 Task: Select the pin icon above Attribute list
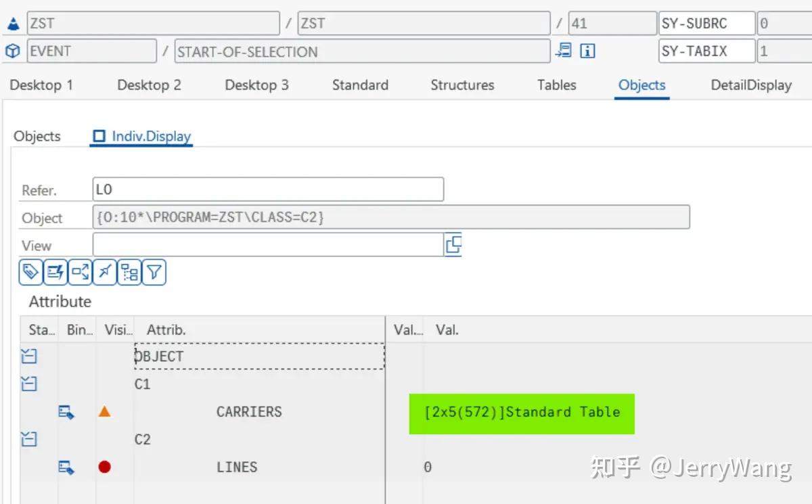tap(104, 272)
